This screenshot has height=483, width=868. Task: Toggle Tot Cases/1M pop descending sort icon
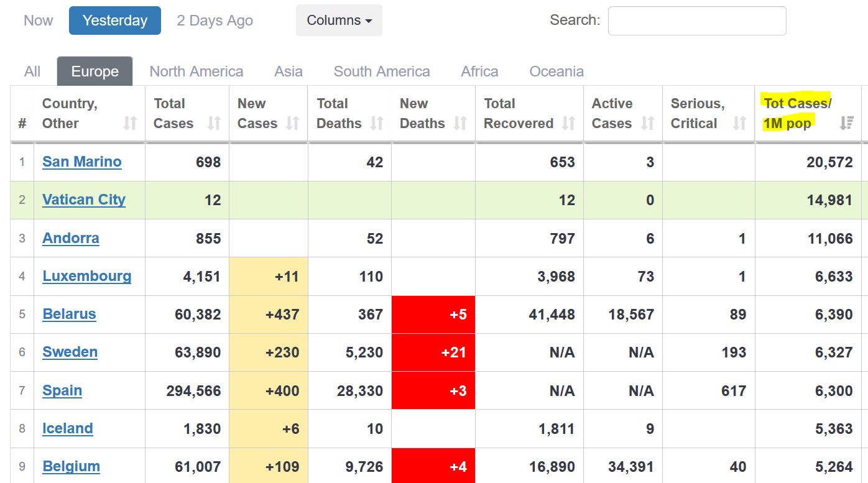tap(846, 123)
